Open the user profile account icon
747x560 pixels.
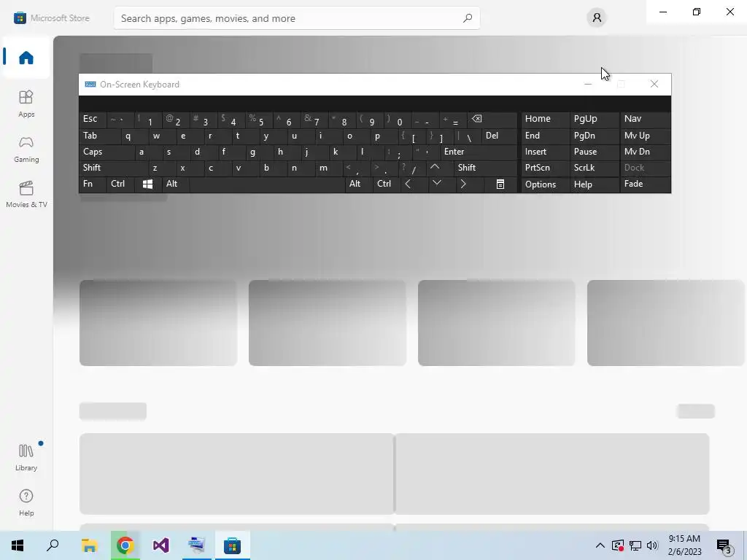pyautogui.click(x=597, y=18)
